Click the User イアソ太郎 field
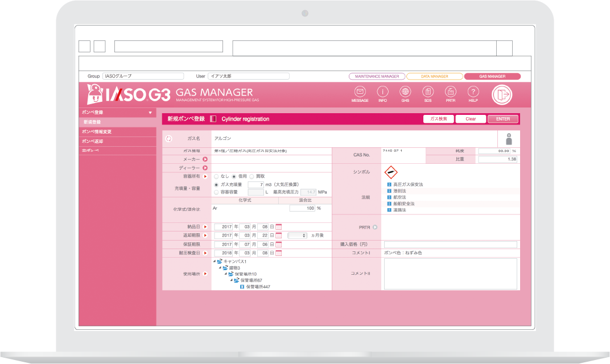Image resolution: width=610 pixels, height=364 pixels. (x=249, y=76)
